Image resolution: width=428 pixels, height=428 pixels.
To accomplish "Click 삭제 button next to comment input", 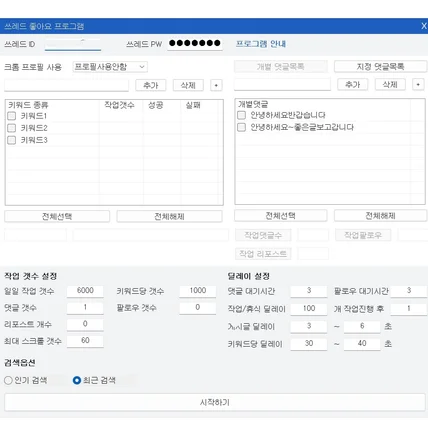I will (390, 85).
